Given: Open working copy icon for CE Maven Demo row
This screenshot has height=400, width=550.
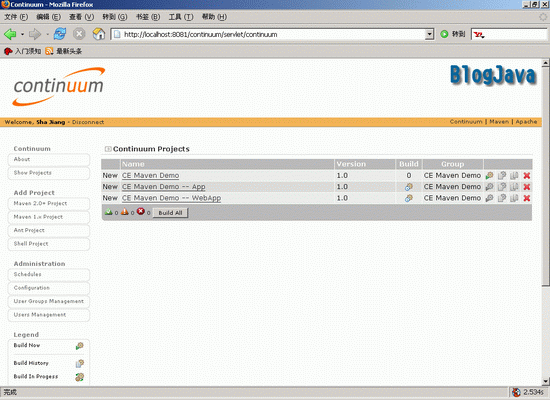Looking at the screenshot, I should 514,175.
